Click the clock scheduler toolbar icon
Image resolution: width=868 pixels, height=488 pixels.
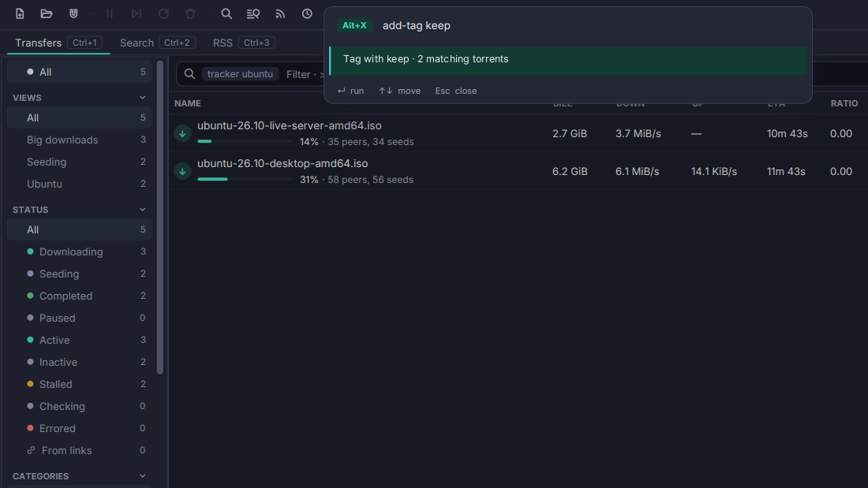click(307, 14)
